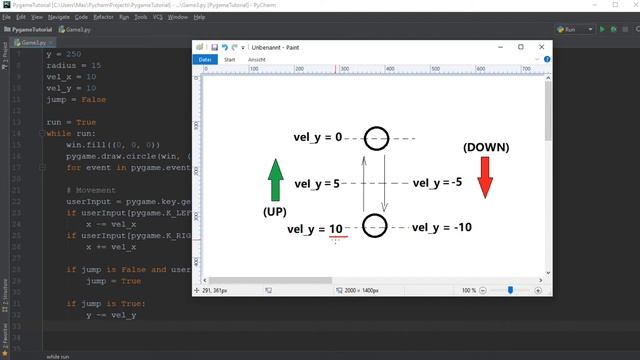Click the 'win.fill((0, 0, 0))' code line
The image size is (640, 360).
click(x=113, y=145)
